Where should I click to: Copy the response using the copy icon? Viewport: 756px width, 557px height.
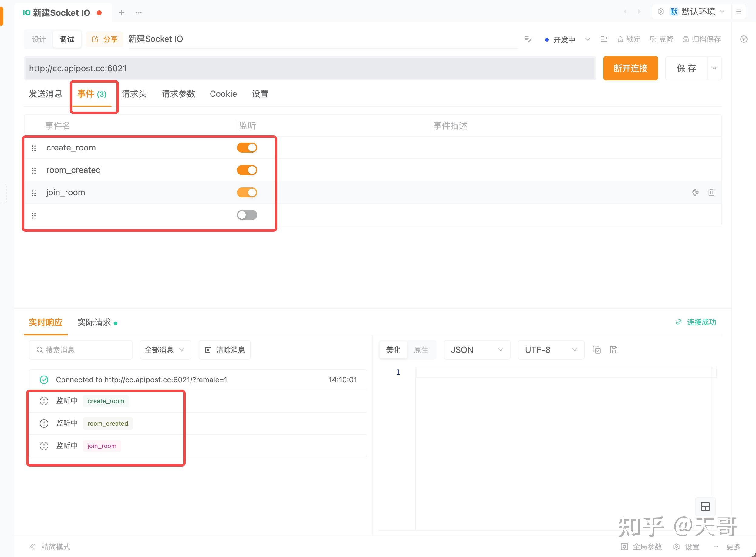point(597,350)
